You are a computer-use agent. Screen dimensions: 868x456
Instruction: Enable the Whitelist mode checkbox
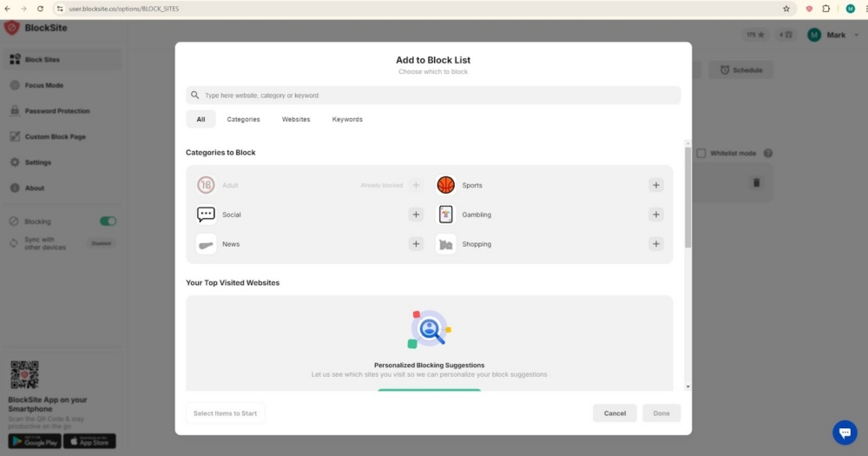point(701,153)
